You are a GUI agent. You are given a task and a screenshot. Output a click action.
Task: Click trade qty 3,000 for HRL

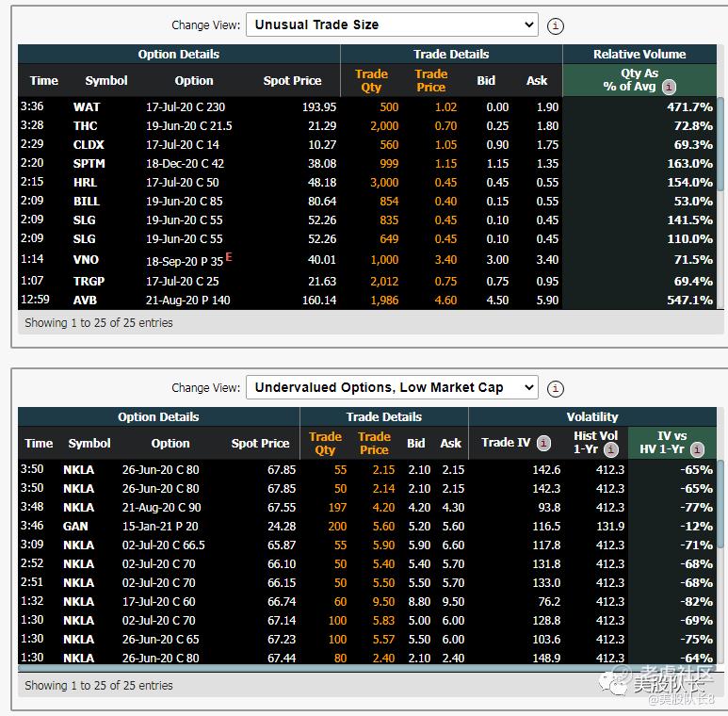point(384,183)
